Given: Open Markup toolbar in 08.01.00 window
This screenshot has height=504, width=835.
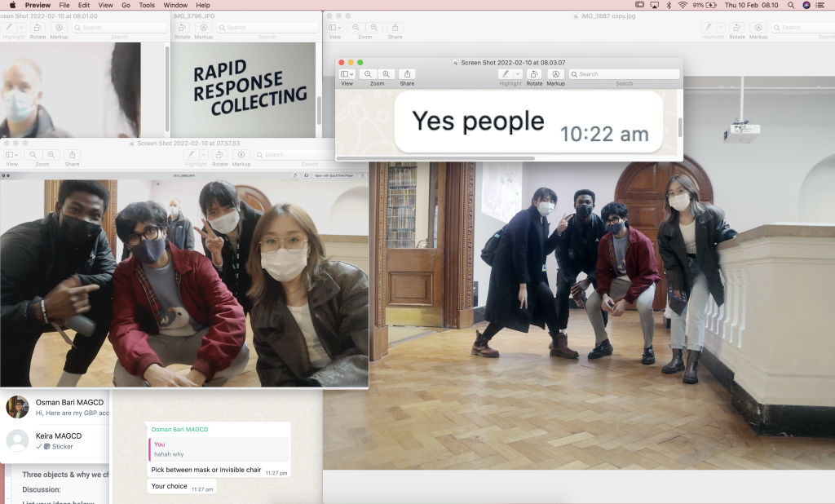Looking at the screenshot, I should click(x=59, y=27).
